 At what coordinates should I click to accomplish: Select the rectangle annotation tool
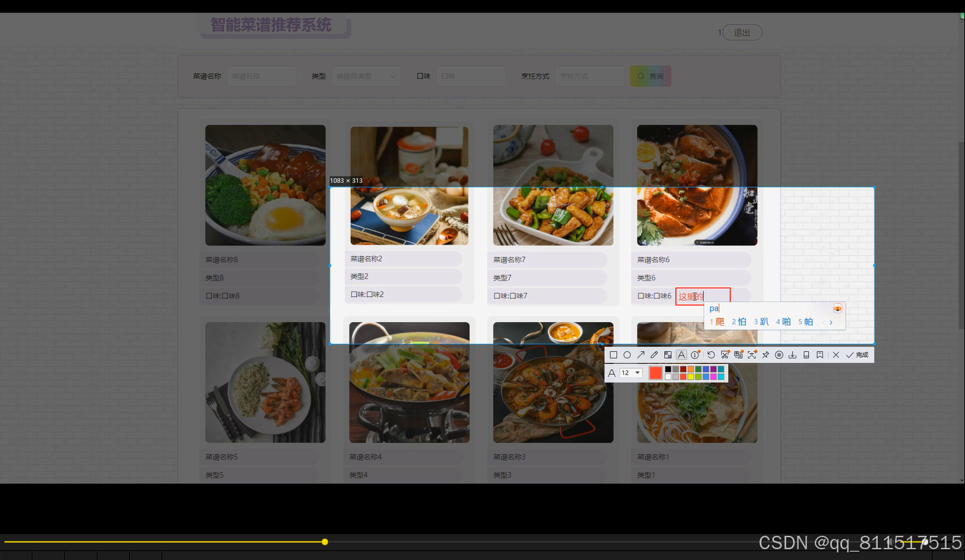(613, 354)
